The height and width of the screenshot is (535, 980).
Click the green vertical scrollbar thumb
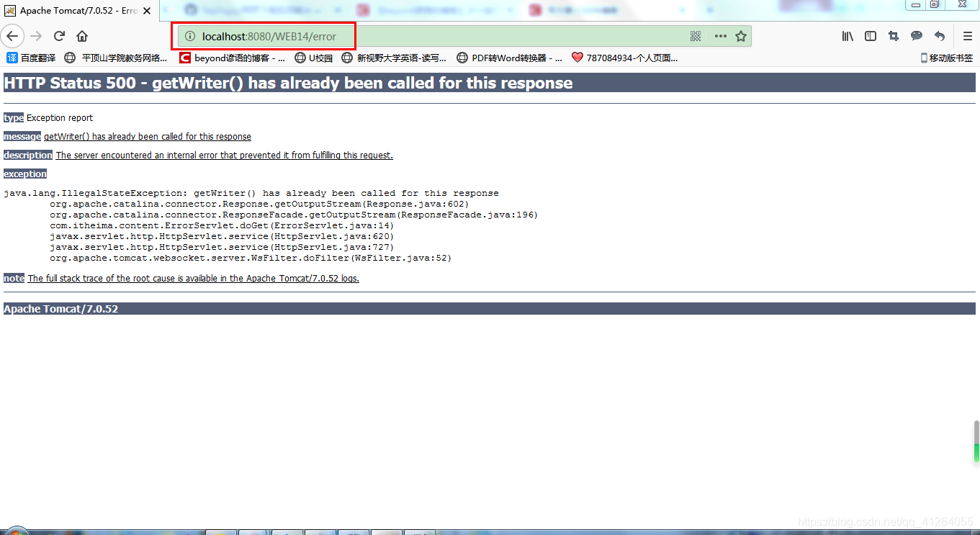point(976,441)
